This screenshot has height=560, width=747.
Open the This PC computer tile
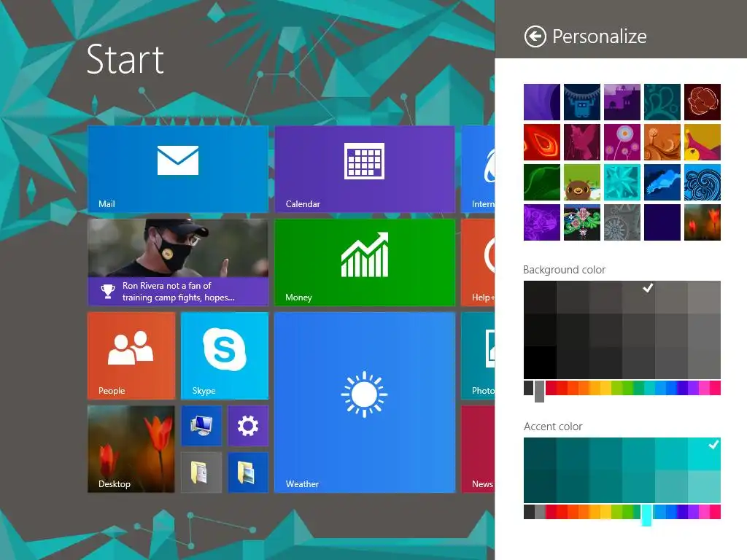tap(201, 426)
